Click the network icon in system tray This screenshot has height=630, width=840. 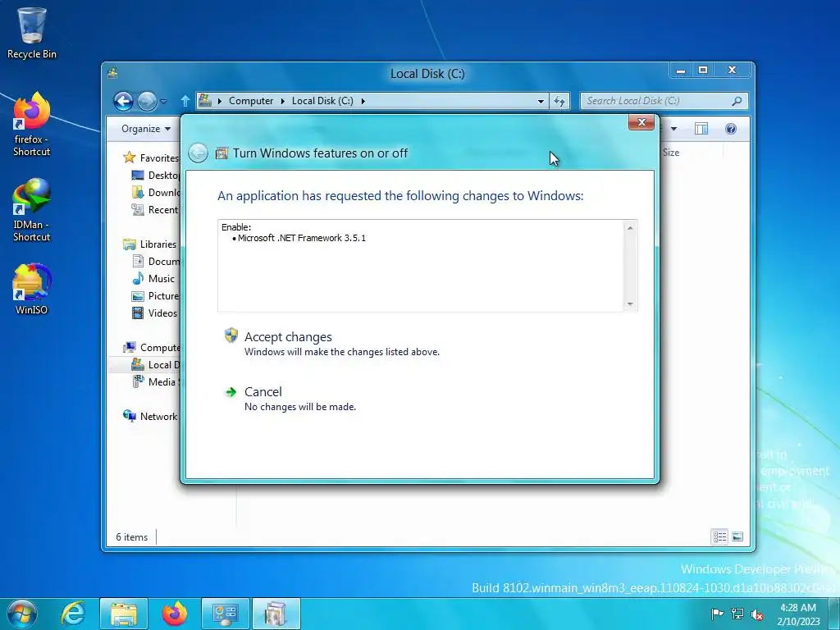(x=737, y=614)
